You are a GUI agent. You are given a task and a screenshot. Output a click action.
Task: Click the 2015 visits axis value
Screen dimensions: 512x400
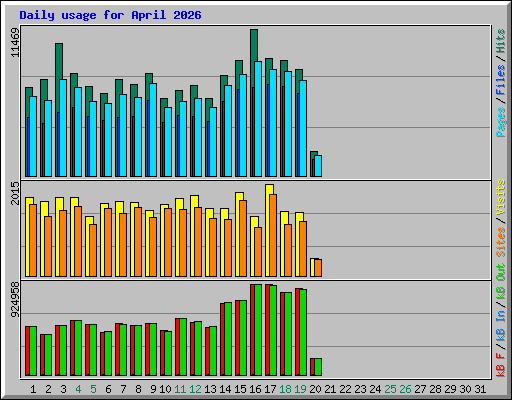(15, 193)
